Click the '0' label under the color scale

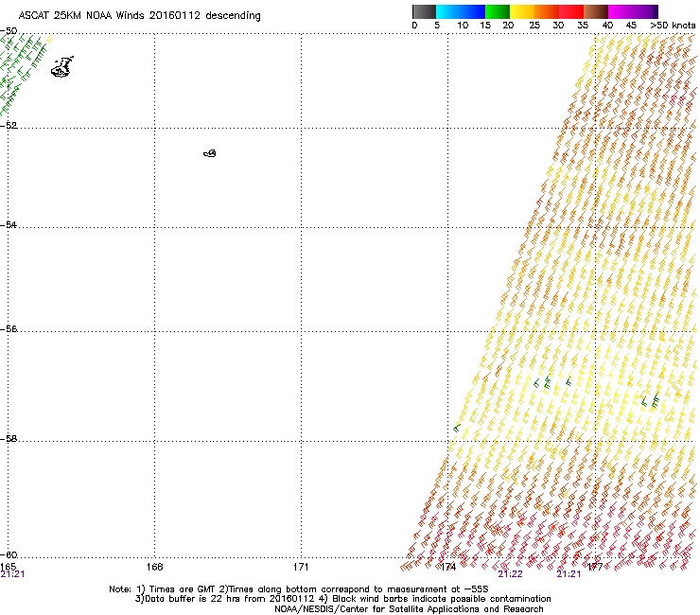coord(414,26)
